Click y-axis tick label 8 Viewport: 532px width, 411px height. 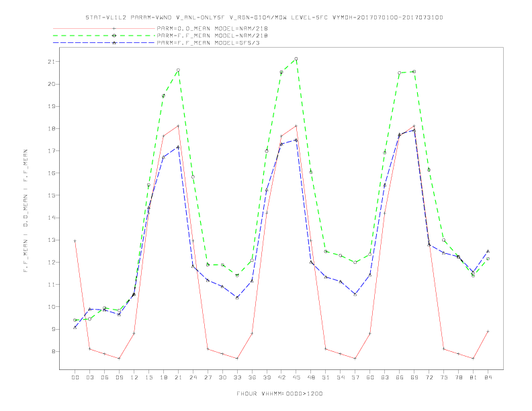53,351
